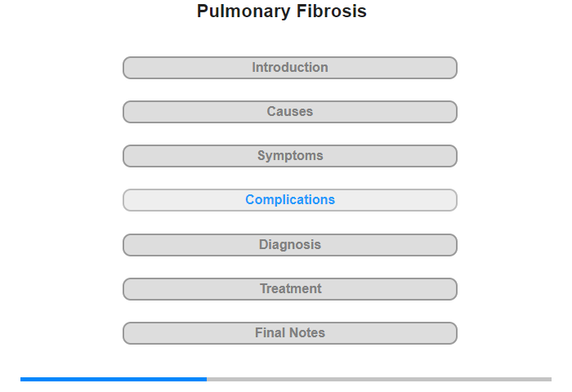
Task: Click the blue filled portion of progress bar
Action: click(114, 379)
